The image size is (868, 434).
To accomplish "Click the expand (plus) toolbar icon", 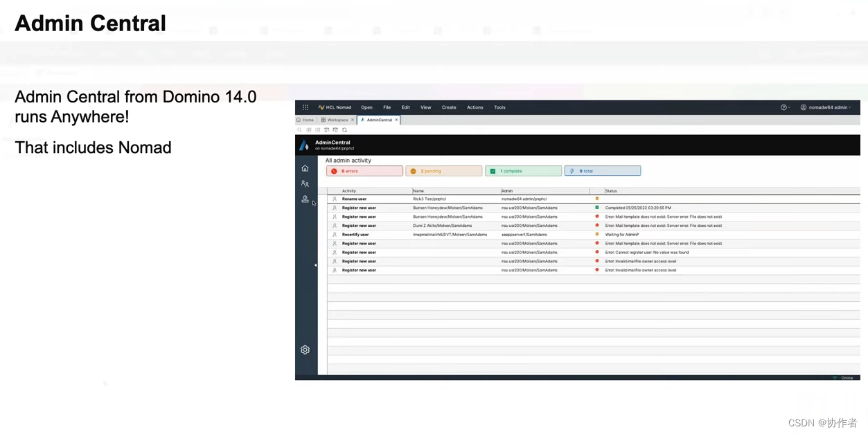I will 309,130.
